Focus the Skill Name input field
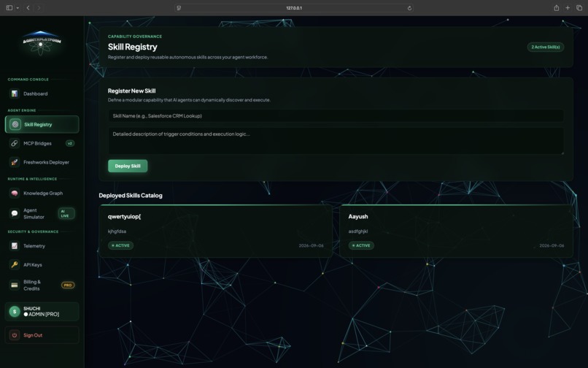Screen dimensions: 588x368 (336, 115)
